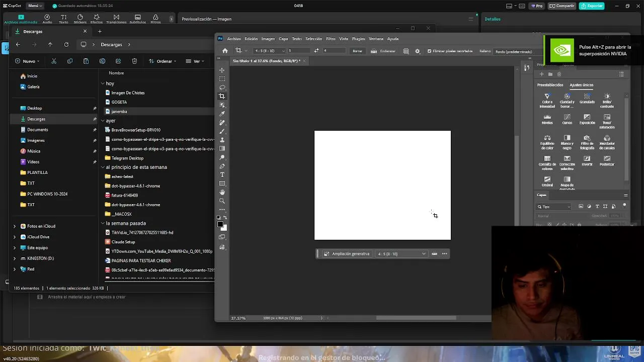Click the foreground color swatch
The width and height of the screenshot is (644, 362).
click(x=220, y=224)
